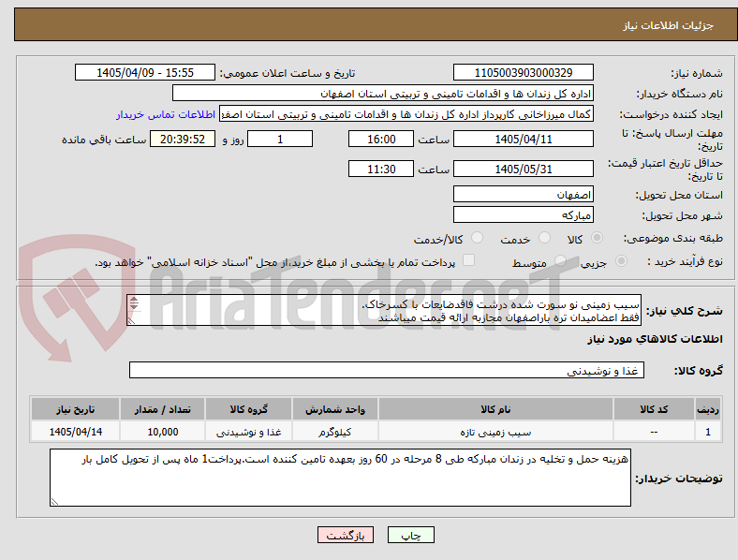738x560 pixels.
Task: Click the کد کالا column header
Action: (x=654, y=409)
